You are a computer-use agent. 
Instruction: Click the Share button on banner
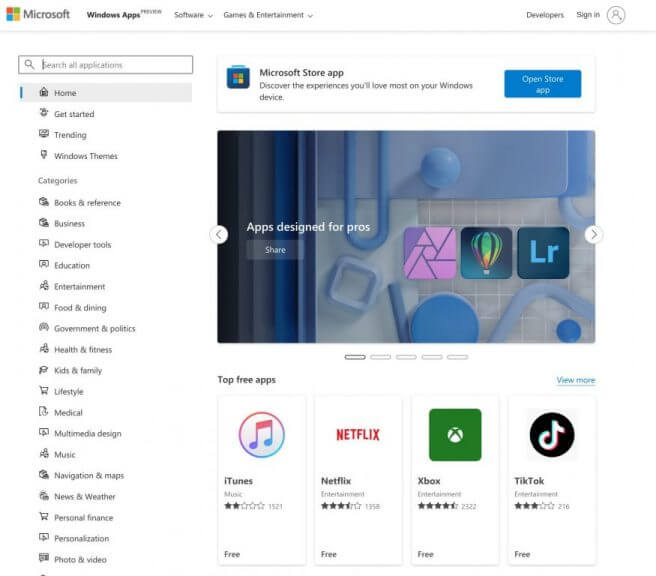pos(275,250)
